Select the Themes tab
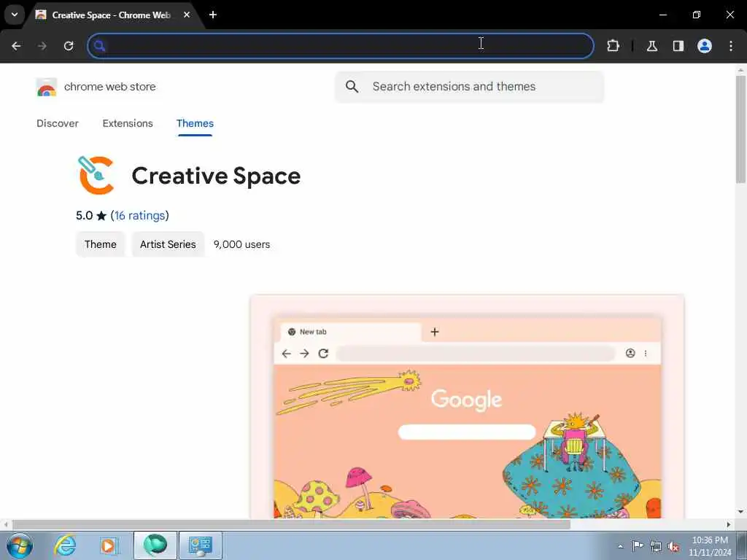Viewport: 747px width, 560px height. pyautogui.click(x=195, y=123)
